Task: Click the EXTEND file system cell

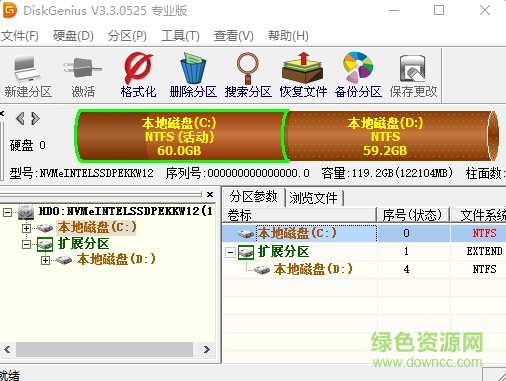Action: click(484, 251)
